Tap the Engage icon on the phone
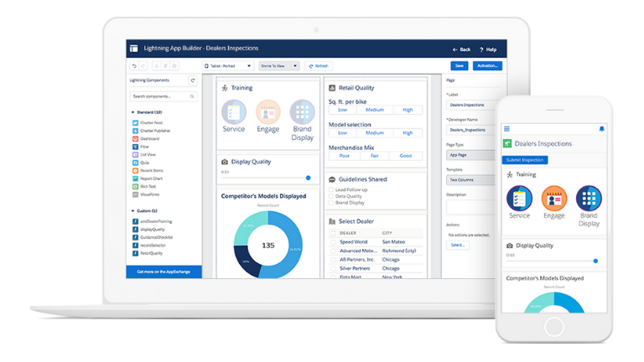644x362 pixels. pyautogui.click(x=554, y=199)
